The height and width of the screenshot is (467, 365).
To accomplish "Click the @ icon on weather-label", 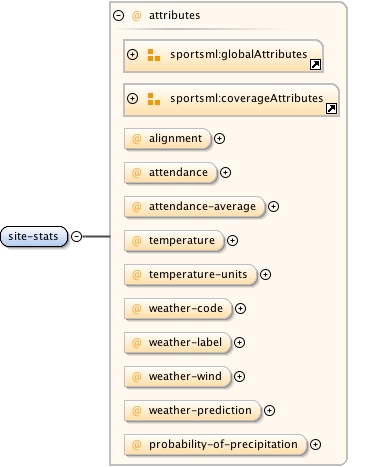I will coord(137,342).
